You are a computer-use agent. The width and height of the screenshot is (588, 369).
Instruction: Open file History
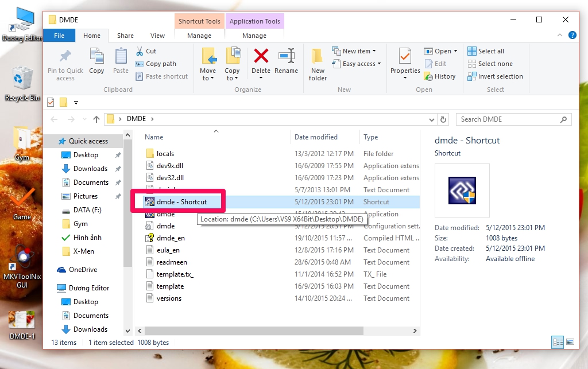(440, 76)
